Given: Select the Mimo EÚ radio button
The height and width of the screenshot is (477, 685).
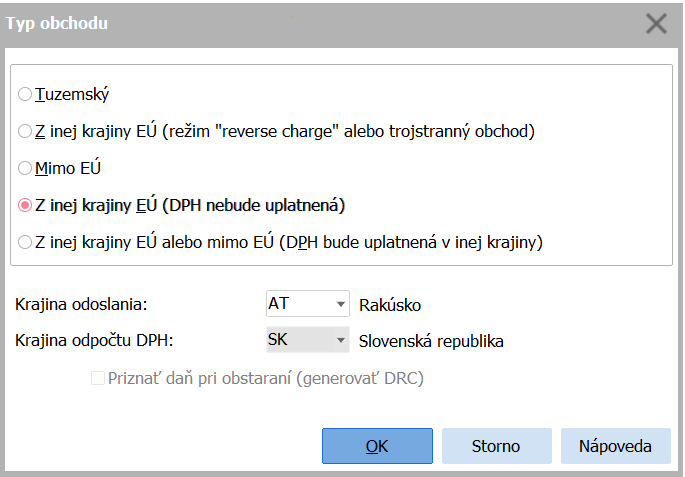Looking at the screenshot, I should pos(25,168).
